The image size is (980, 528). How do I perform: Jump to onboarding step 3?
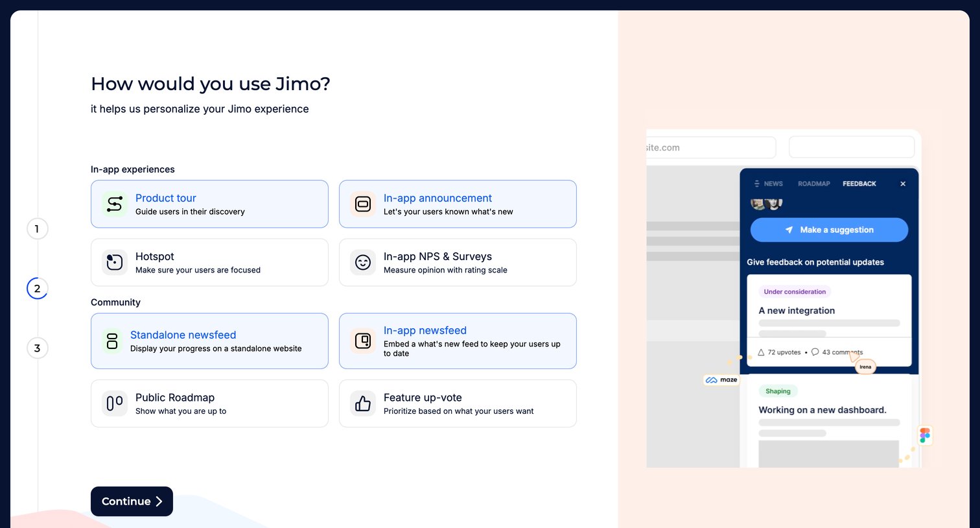click(x=37, y=348)
